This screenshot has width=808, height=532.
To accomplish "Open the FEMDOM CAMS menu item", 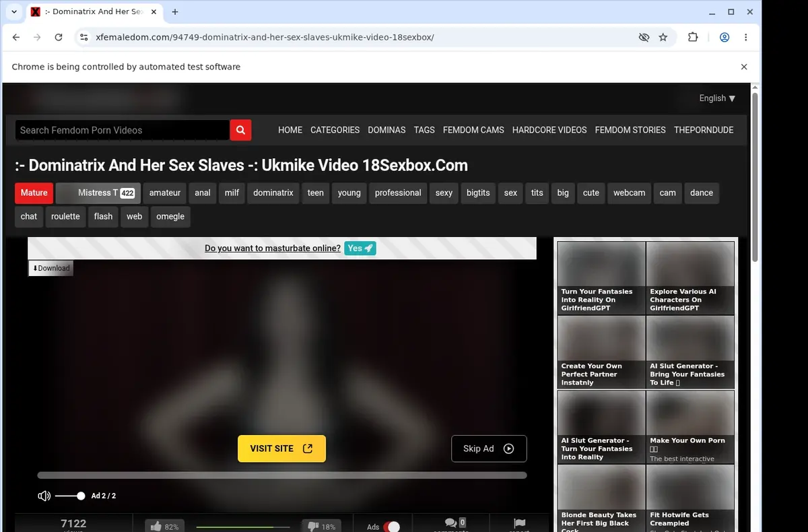I will point(473,130).
